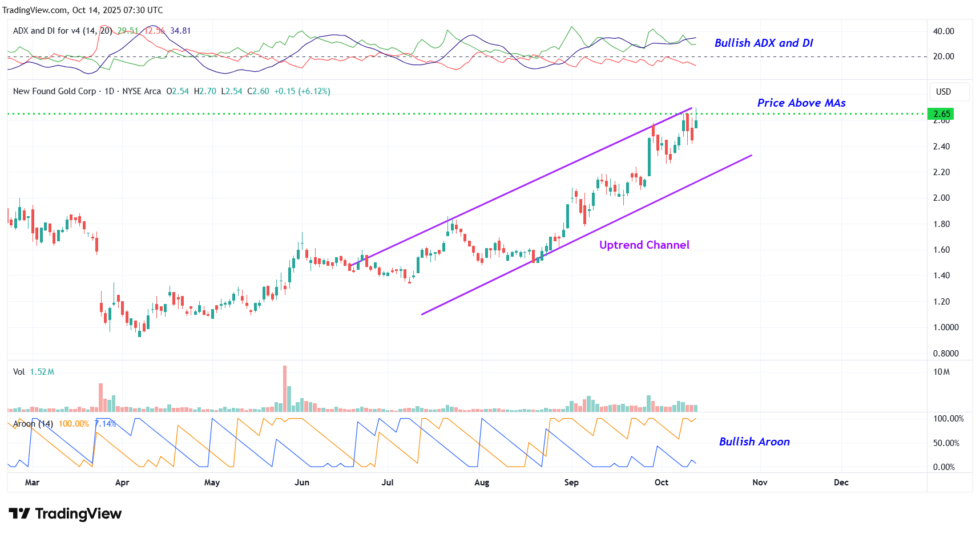980x535 pixels.
Task: Click the Oct label on time axis
Action: [x=661, y=483]
